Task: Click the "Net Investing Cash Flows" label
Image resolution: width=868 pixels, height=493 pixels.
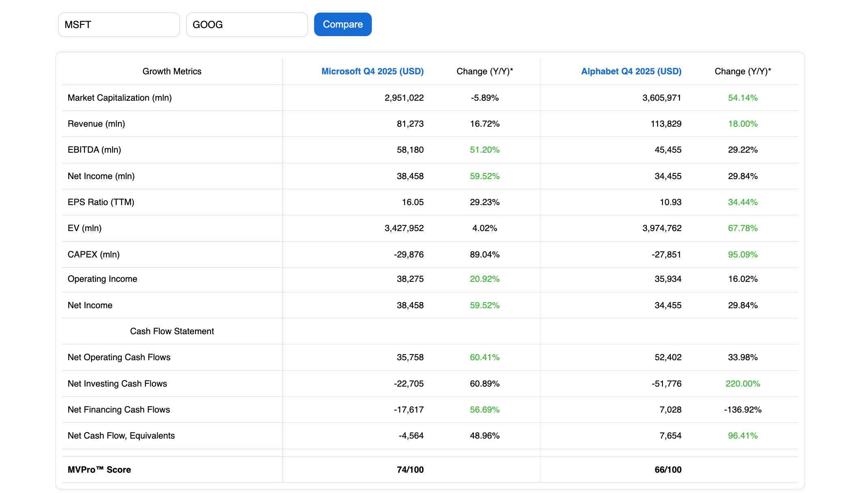Action: pyautogui.click(x=117, y=384)
